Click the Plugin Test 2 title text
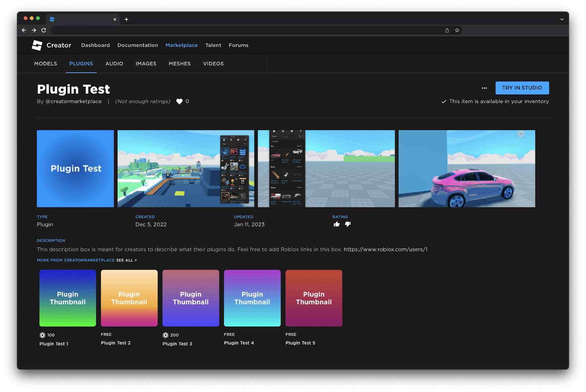The image size is (586, 392). pos(116,343)
